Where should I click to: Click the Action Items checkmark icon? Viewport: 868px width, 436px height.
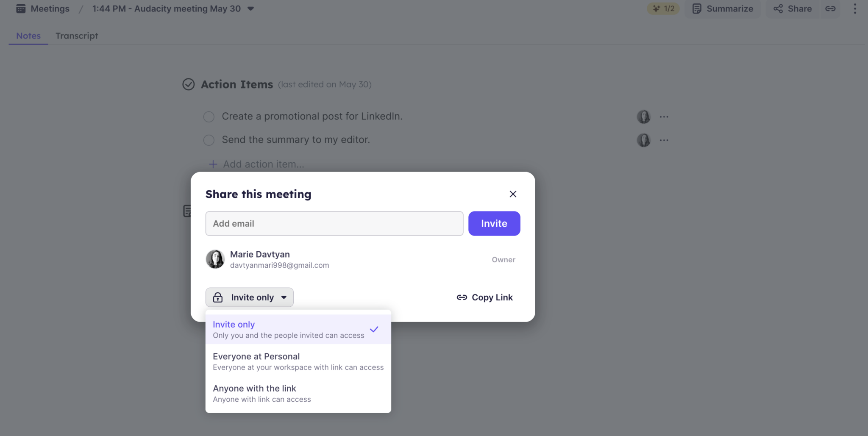point(188,84)
